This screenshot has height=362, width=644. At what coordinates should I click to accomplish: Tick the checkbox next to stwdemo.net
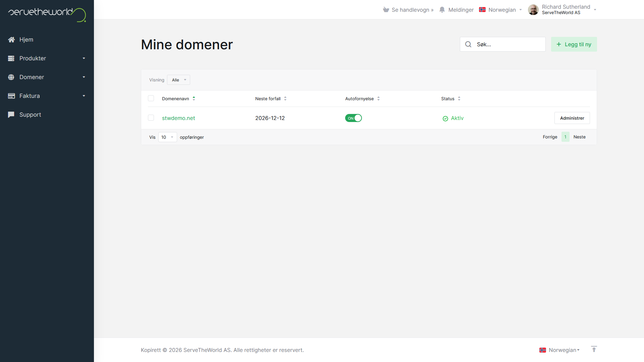click(151, 118)
